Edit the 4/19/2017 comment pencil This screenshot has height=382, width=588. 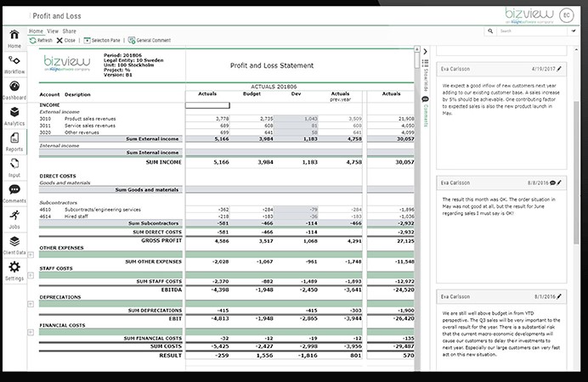tap(559, 69)
